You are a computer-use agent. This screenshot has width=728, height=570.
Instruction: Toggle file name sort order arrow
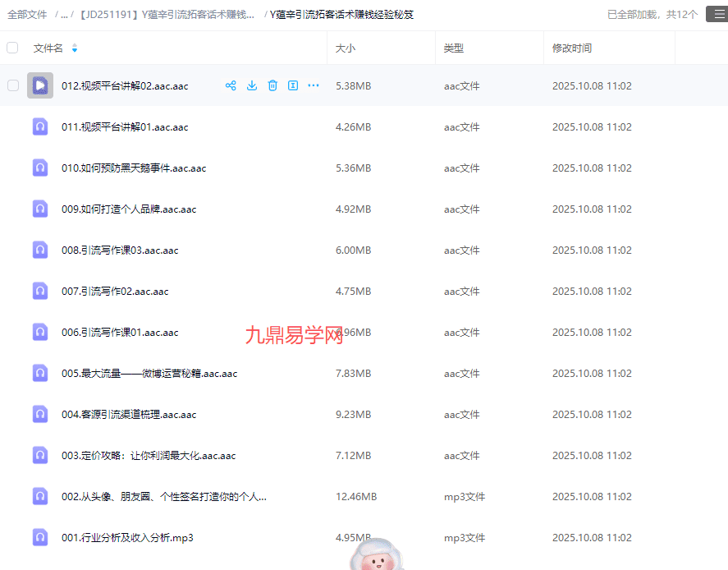pos(75,48)
